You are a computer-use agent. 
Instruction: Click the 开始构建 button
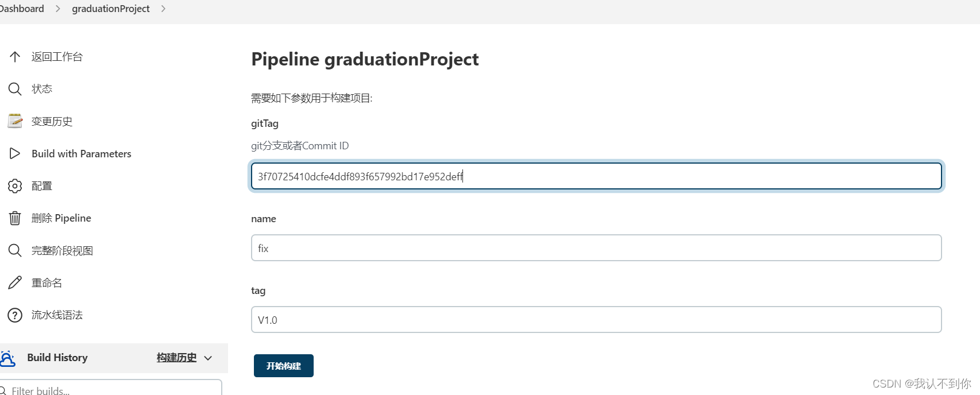284,366
